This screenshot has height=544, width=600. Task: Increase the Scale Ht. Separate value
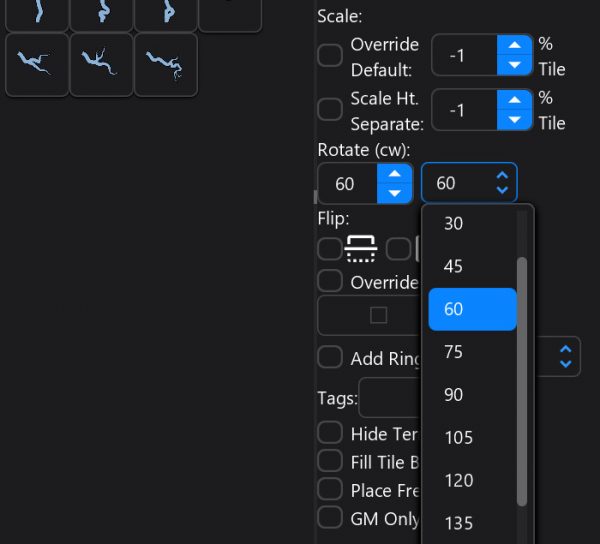(x=514, y=100)
